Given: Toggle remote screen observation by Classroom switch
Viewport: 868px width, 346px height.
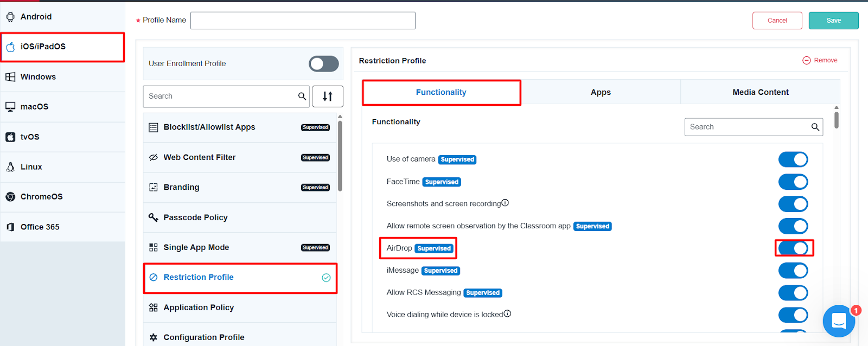Looking at the screenshot, I should 793,226.
